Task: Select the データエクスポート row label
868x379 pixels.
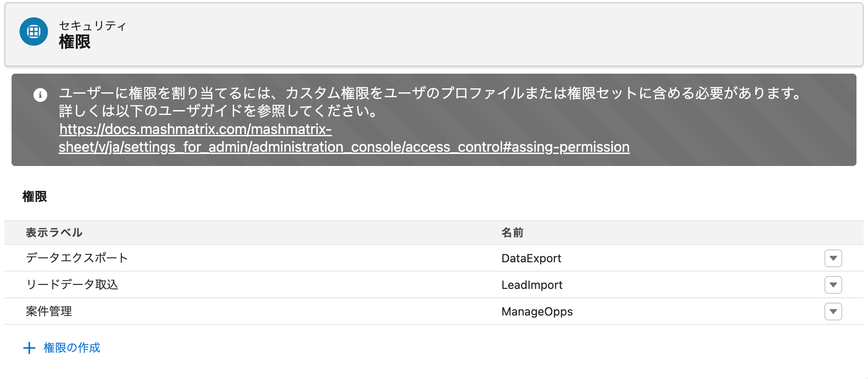Action: (77, 258)
